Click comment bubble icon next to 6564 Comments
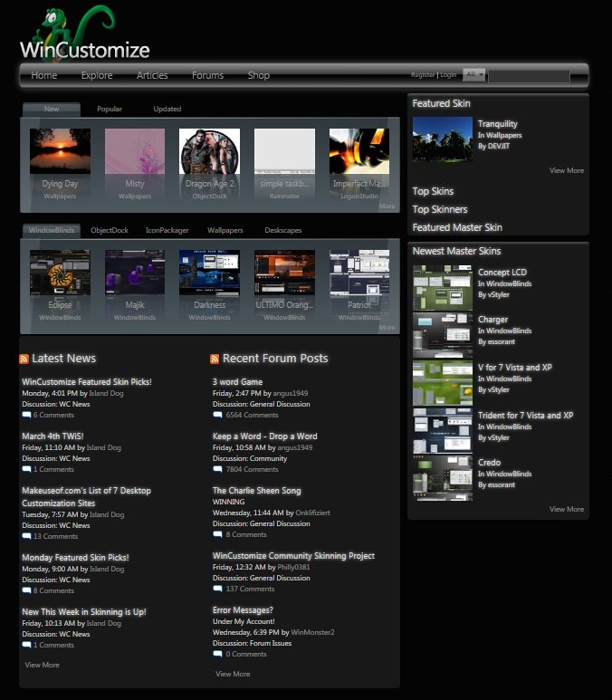Viewport: 612px width, 700px height. click(x=217, y=415)
